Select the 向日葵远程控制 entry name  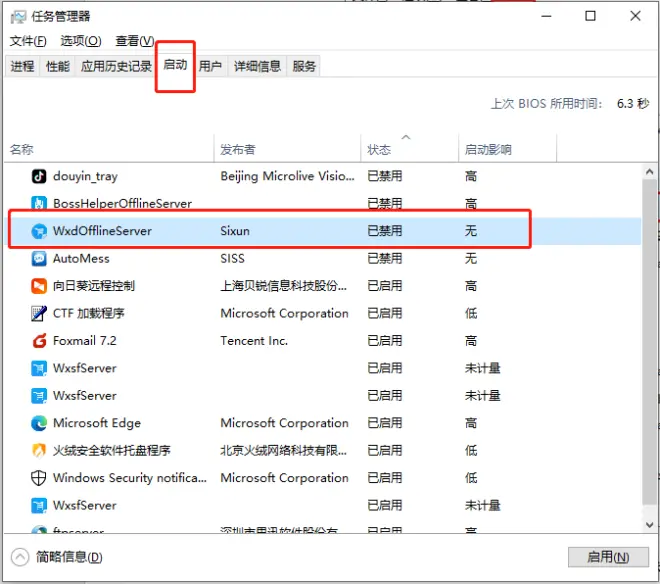click(x=94, y=286)
